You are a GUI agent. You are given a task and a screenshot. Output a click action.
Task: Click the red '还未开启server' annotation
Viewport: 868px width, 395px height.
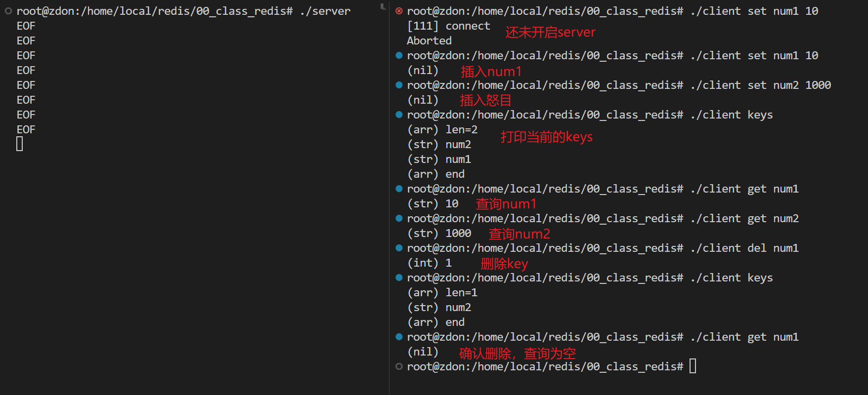(550, 33)
